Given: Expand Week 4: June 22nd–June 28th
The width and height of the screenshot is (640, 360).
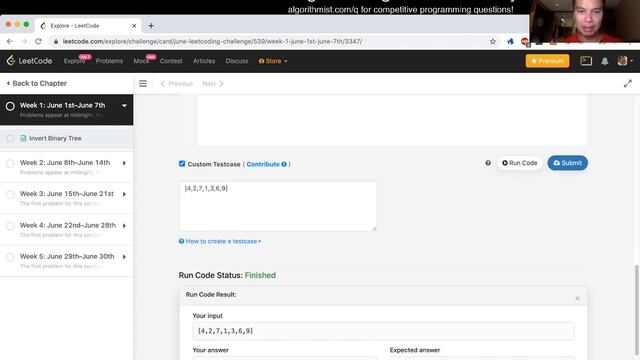Looking at the screenshot, I should coord(124,226).
